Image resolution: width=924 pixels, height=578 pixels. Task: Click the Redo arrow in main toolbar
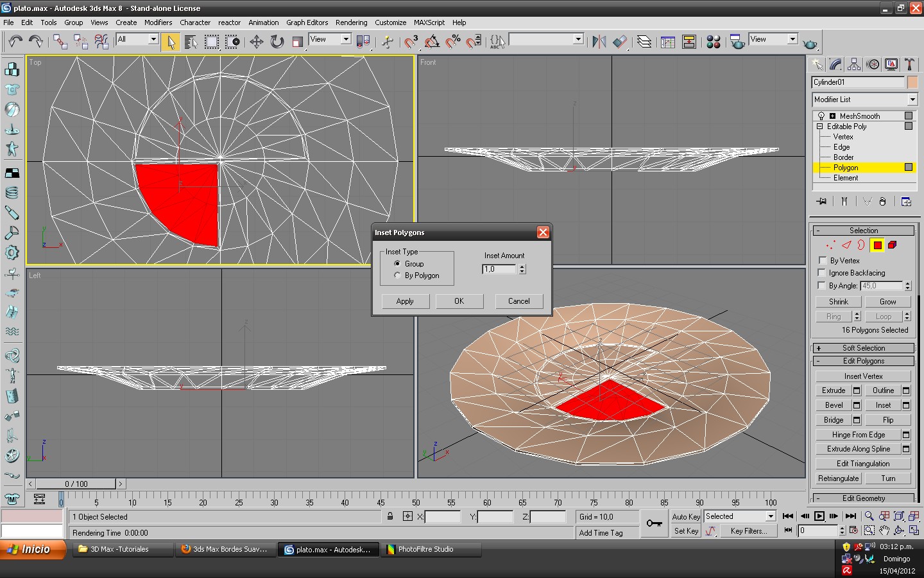coord(36,42)
